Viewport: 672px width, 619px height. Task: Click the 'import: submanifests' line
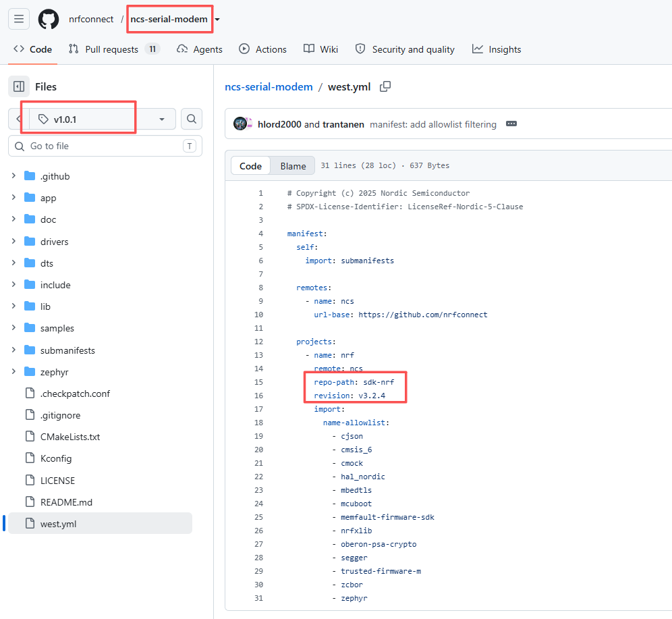point(349,261)
